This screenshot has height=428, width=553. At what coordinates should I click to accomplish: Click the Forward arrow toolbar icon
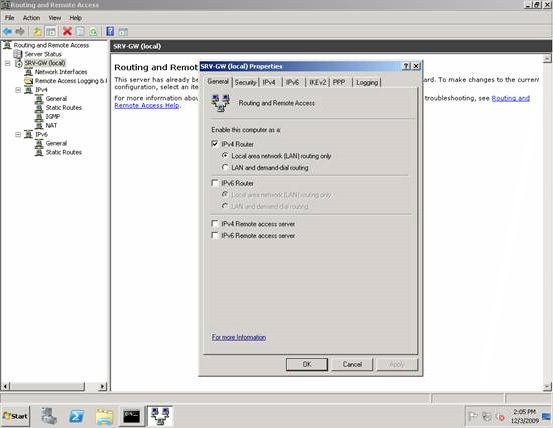20,31
